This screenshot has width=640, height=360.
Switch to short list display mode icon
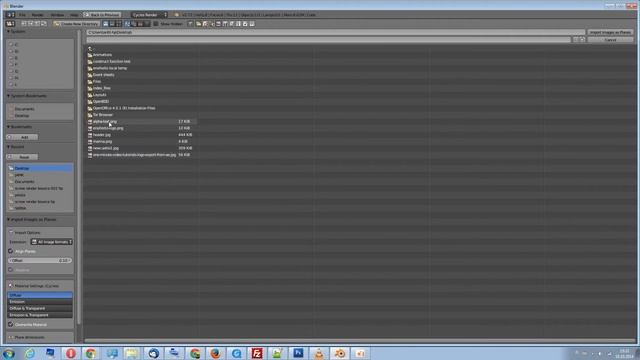106,24
